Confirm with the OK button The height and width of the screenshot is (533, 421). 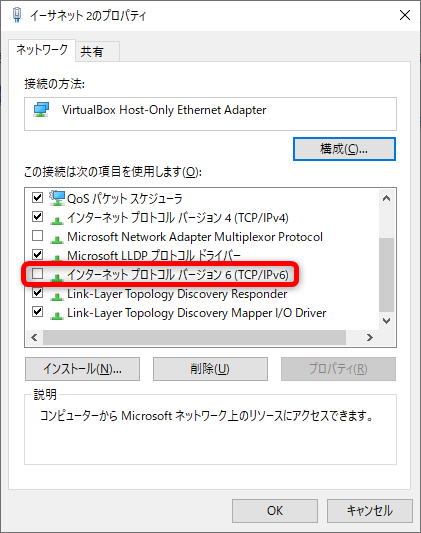(x=275, y=511)
